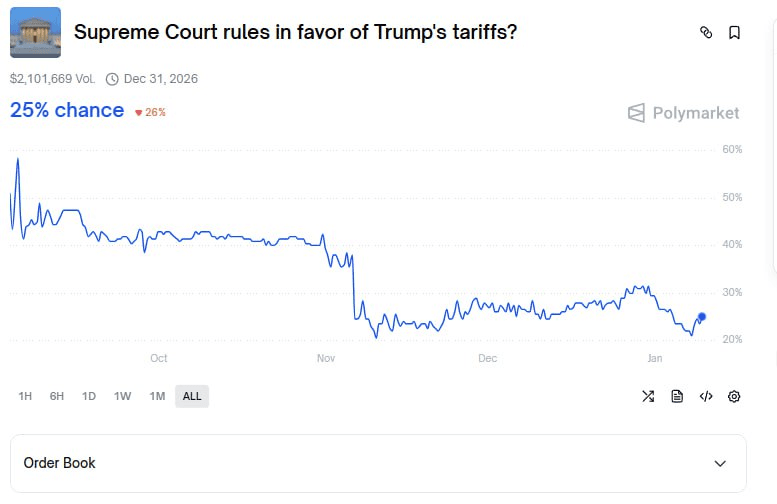Select the 1D time range

(x=89, y=396)
